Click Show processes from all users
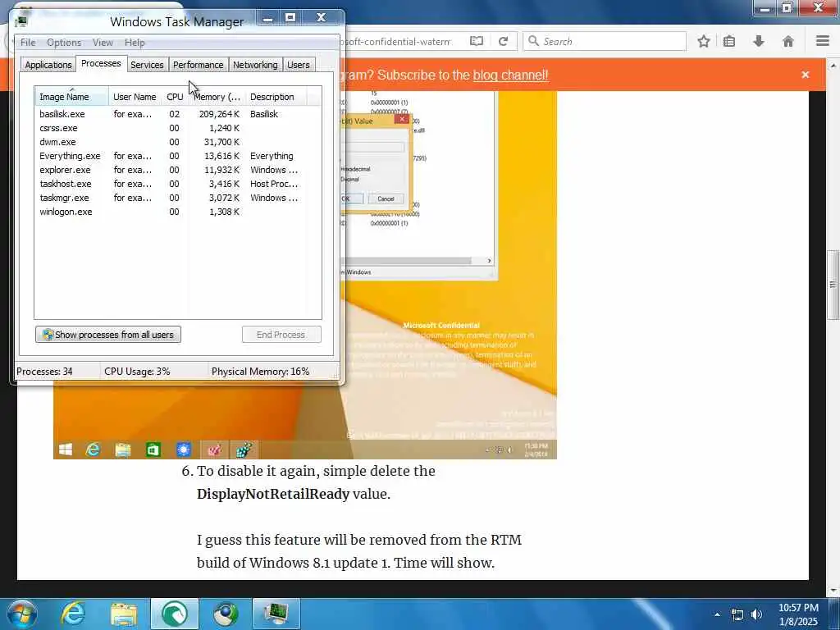This screenshot has width=840, height=630. tap(108, 335)
